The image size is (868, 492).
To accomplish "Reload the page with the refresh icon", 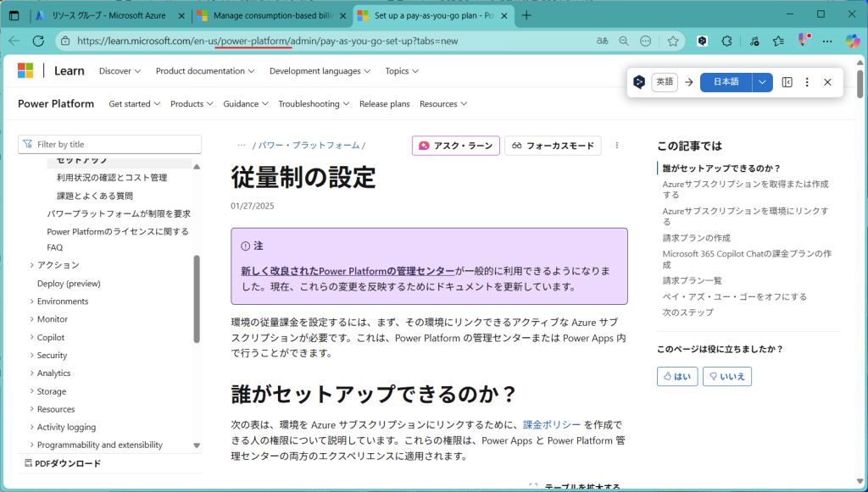I will coord(38,41).
